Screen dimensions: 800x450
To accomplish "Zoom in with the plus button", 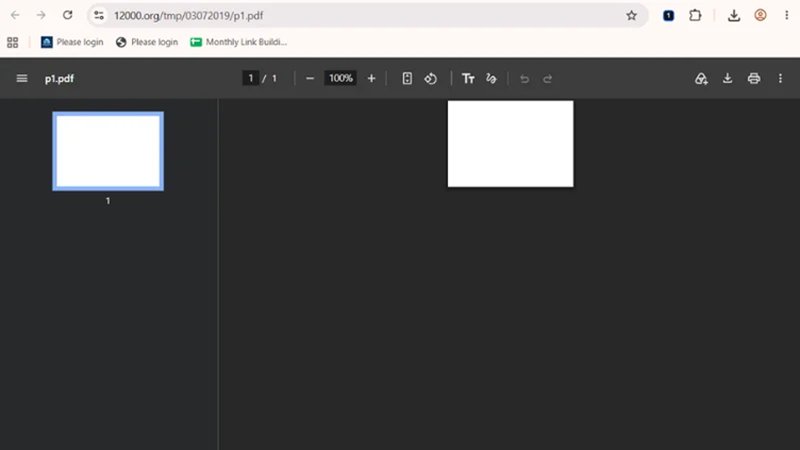I will [x=371, y=79].
